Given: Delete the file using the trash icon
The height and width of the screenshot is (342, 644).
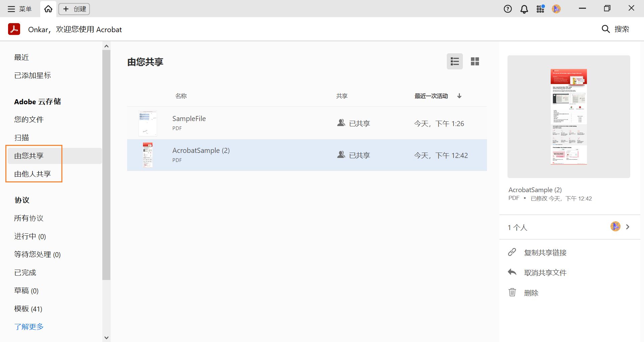Looking at the screenshot, I should 512,292.
